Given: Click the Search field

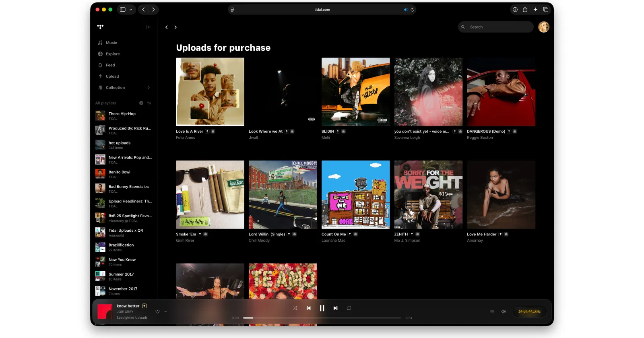Looking at the screenshot, I should [x=496, y=27].
